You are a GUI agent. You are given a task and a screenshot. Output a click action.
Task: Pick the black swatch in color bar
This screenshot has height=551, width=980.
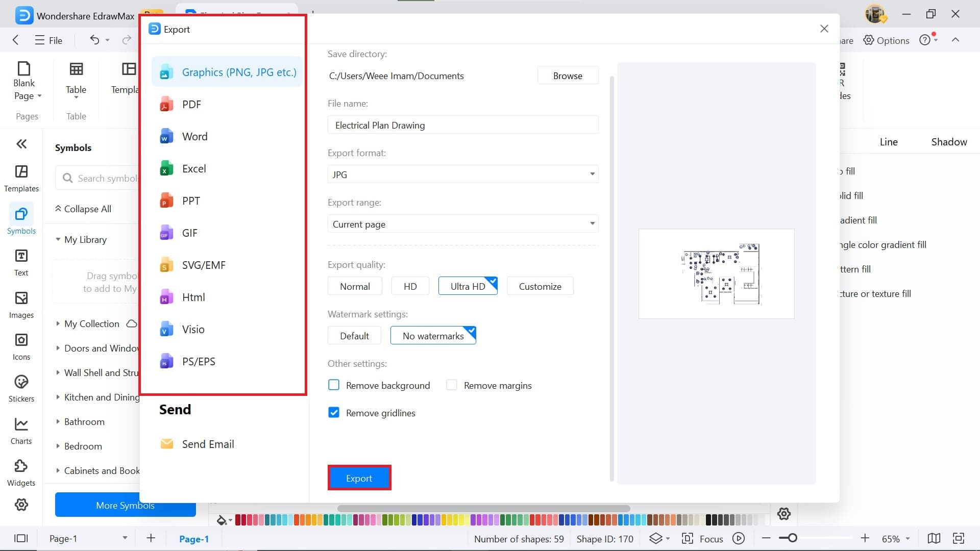click(x=709, y=520)
